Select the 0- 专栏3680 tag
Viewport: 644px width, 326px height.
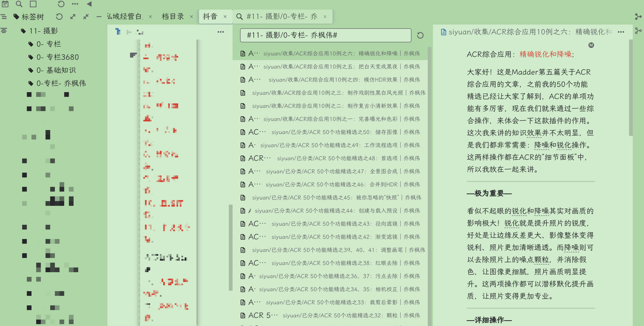[x=57, y=57]
